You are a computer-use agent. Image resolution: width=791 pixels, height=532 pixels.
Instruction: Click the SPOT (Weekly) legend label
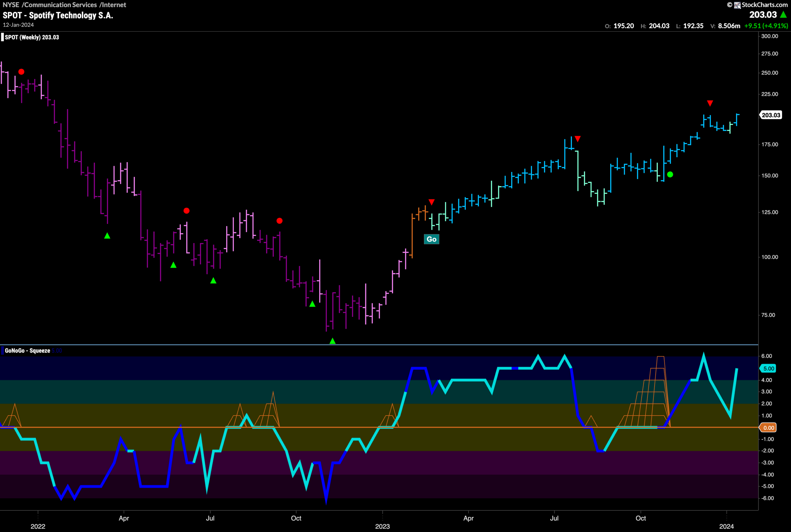[32, 37]
